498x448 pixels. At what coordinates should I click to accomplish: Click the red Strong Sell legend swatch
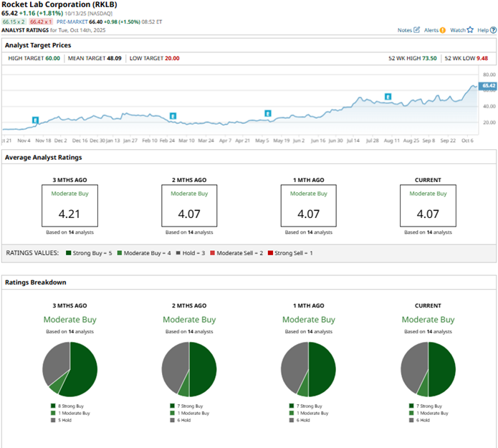click(270, 253)
